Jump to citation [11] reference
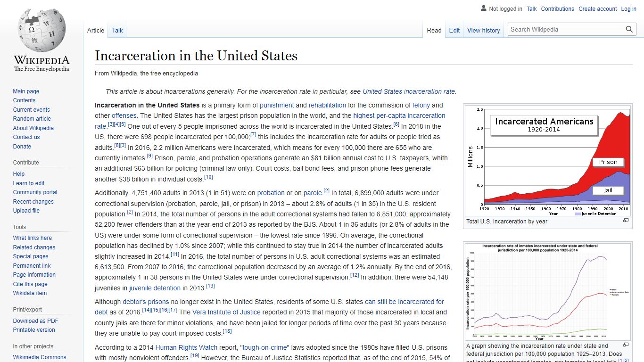 coord(175,255)
